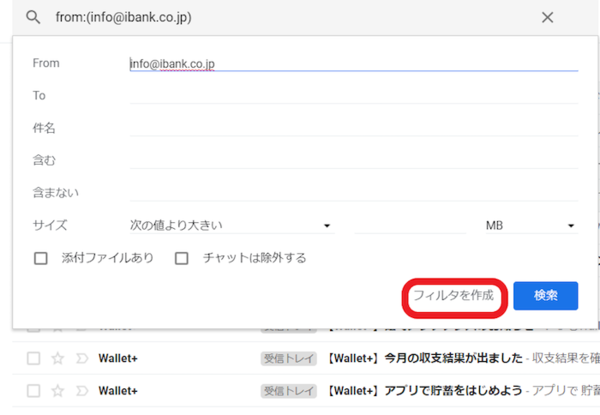Mark 今月の収支結果が出ました email as important

[x=82, y=358]
